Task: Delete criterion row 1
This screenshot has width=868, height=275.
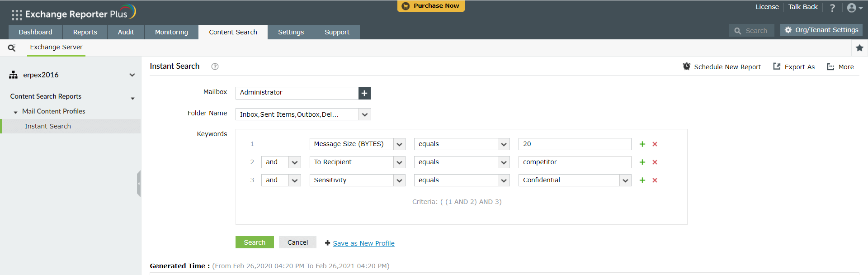Action: tap(655, 144)
